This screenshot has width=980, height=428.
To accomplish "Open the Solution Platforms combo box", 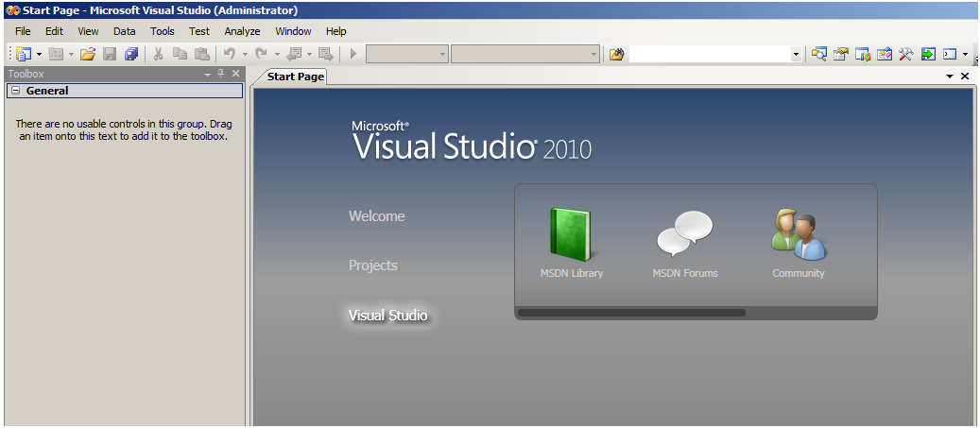I will click(x=525, y=55).
